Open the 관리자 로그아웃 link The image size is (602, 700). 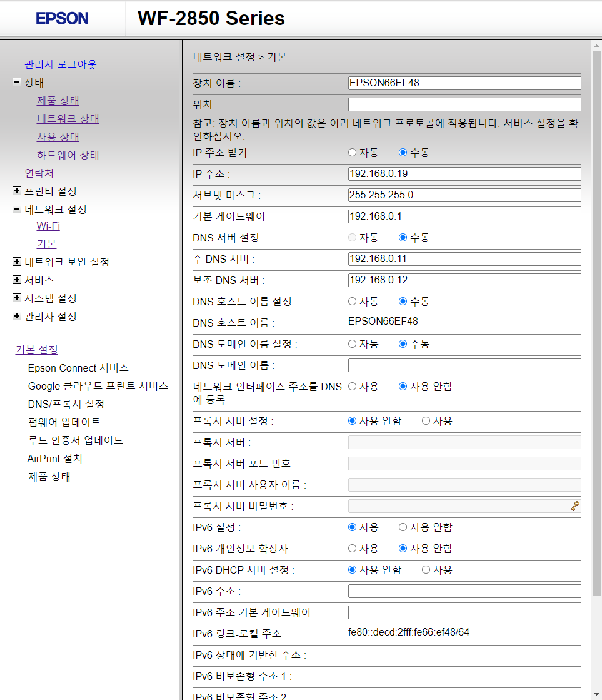pos(60,64)
